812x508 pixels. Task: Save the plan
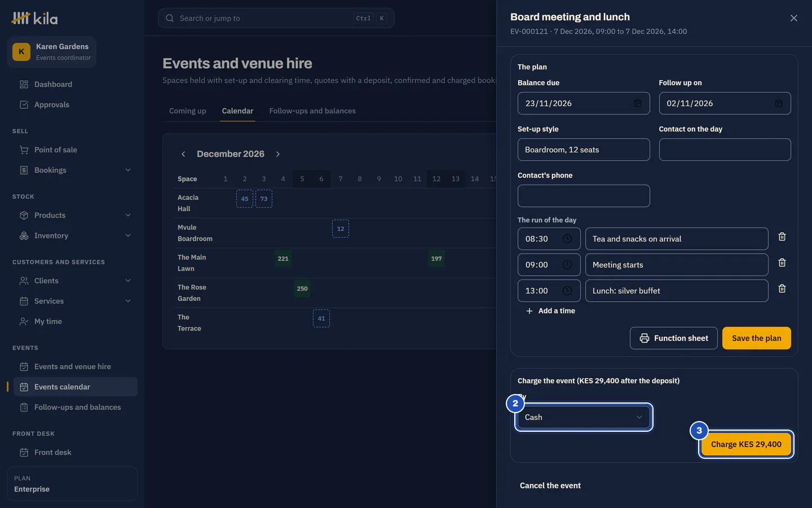757,338
